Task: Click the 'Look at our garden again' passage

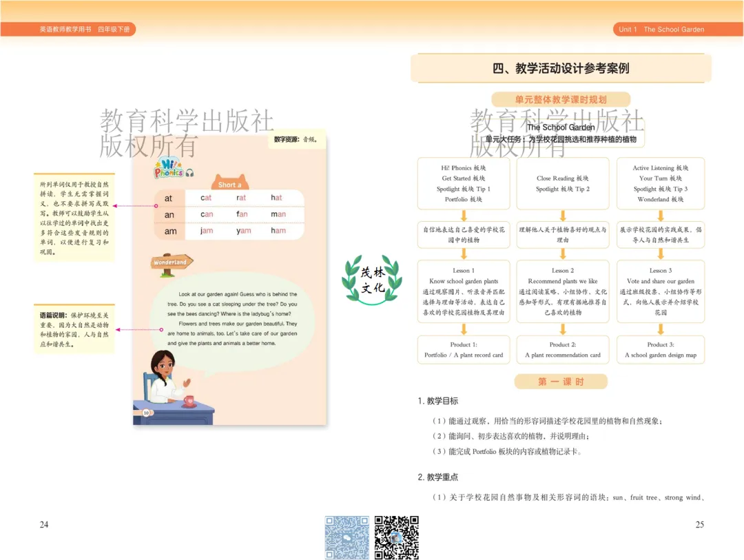Action: point(233,318)
